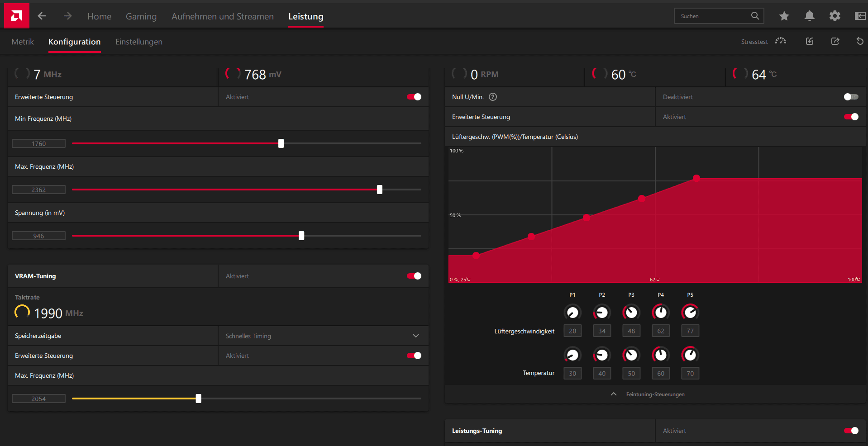Click VRAM frequency field 2054
The width and height of the screenshot is (868, 446).
tap(38, 399)
